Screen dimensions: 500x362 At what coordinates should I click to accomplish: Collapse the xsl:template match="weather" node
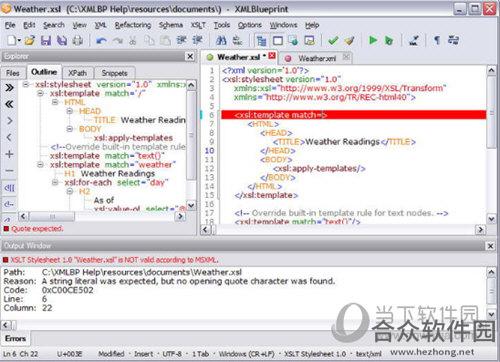(x=40, y=165)
